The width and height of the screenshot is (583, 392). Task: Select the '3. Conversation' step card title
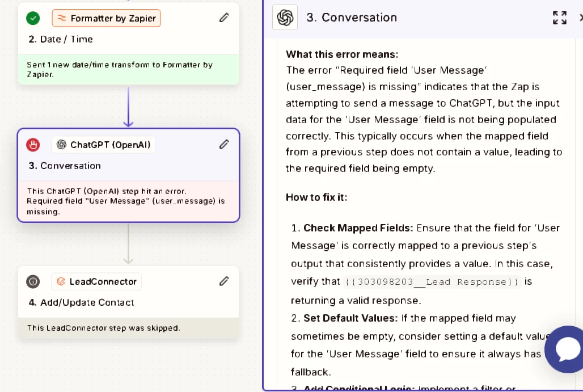65,166
